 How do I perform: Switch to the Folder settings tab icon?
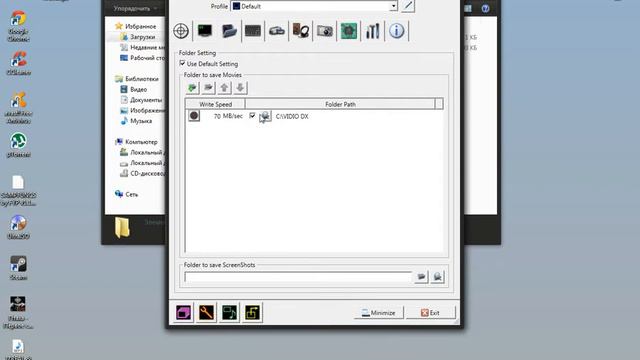pyautogui.click(x=229, y=31)
